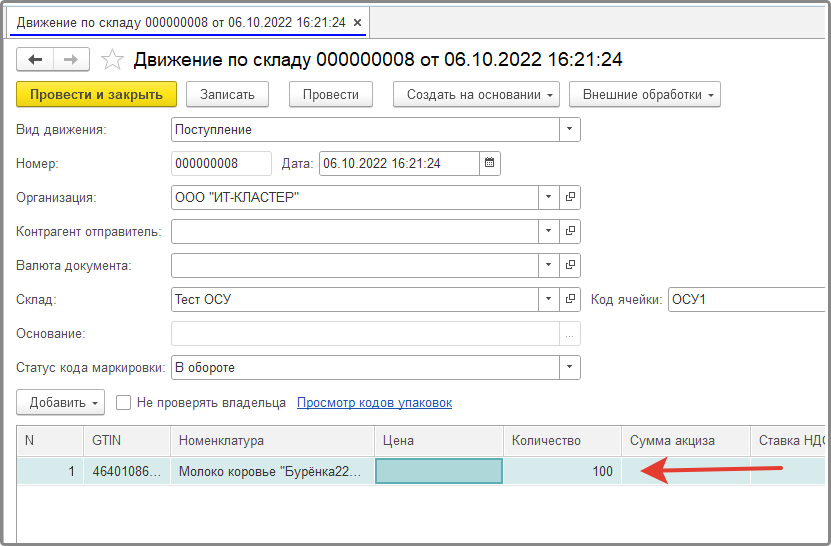The width and height of the screenshot is (831, 546).
Task: Close the Движение по складу tab
Action: coord(358,23)
